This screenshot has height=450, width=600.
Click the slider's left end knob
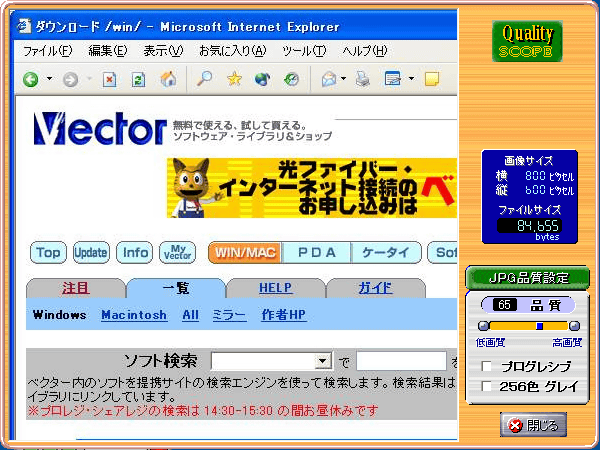(484, 326)
